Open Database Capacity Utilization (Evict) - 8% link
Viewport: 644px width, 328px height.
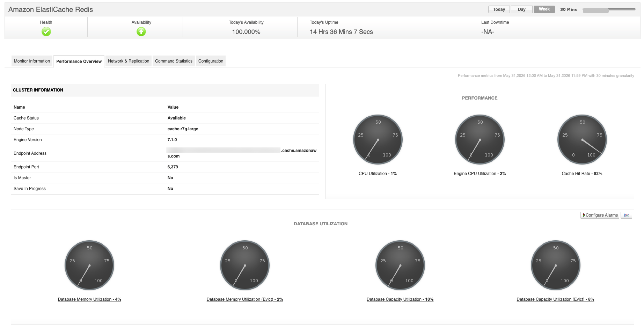click(555, 299)
